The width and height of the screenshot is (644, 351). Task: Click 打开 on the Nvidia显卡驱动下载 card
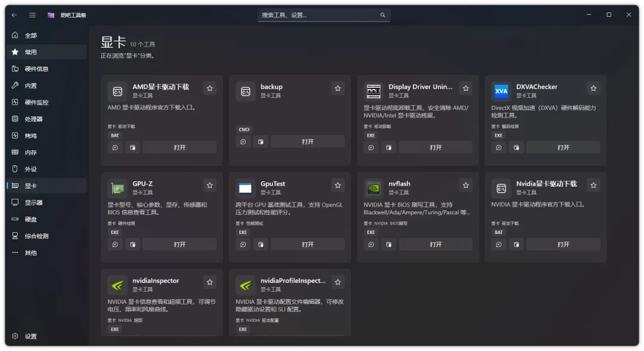point(563,245)
